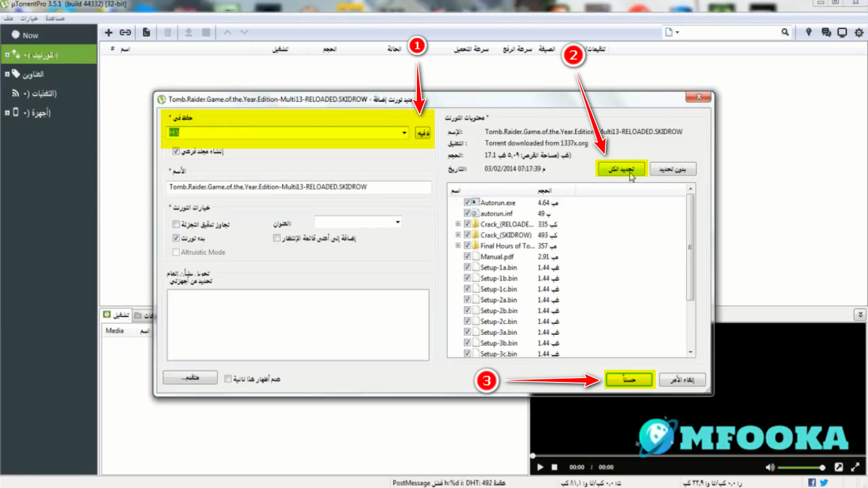Toggle the skip hash check checkbox
The height and width of the screenshot is (488, 868).
coord(176,224)
